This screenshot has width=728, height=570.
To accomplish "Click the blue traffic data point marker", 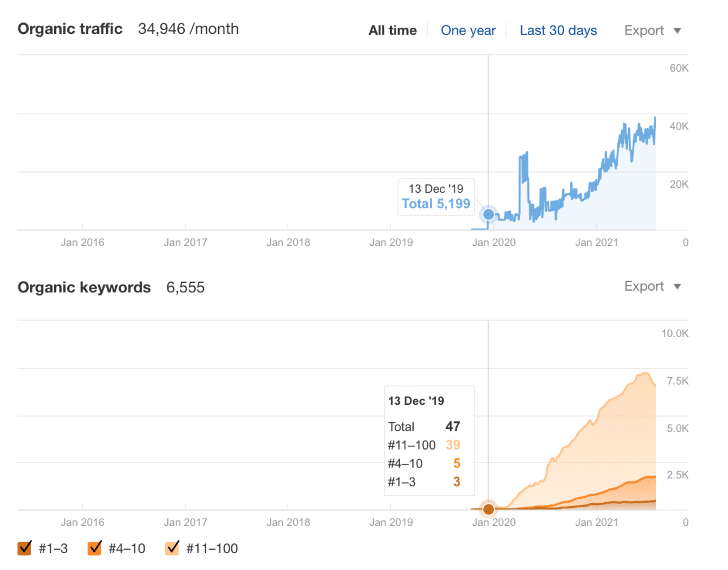I will coord(488,214).
